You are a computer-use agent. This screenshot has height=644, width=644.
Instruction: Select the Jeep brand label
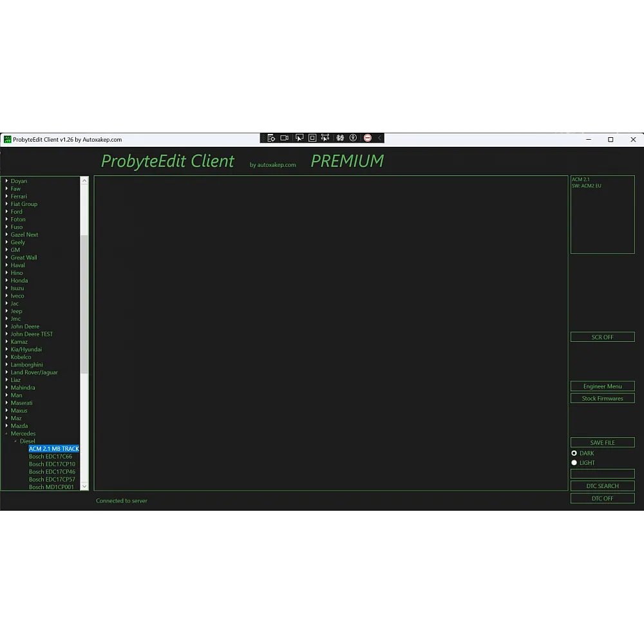click(17, 311)
